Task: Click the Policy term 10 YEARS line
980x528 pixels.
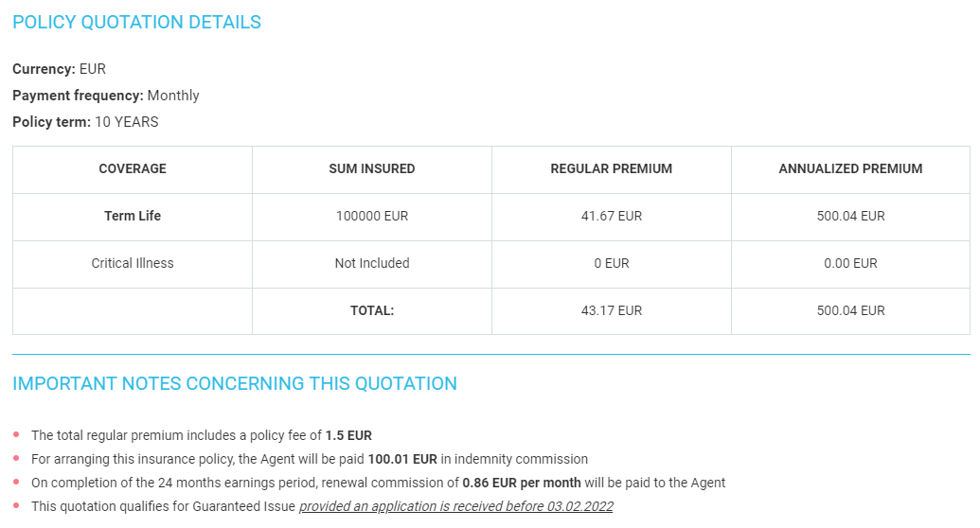Action: tap(85, 122)
